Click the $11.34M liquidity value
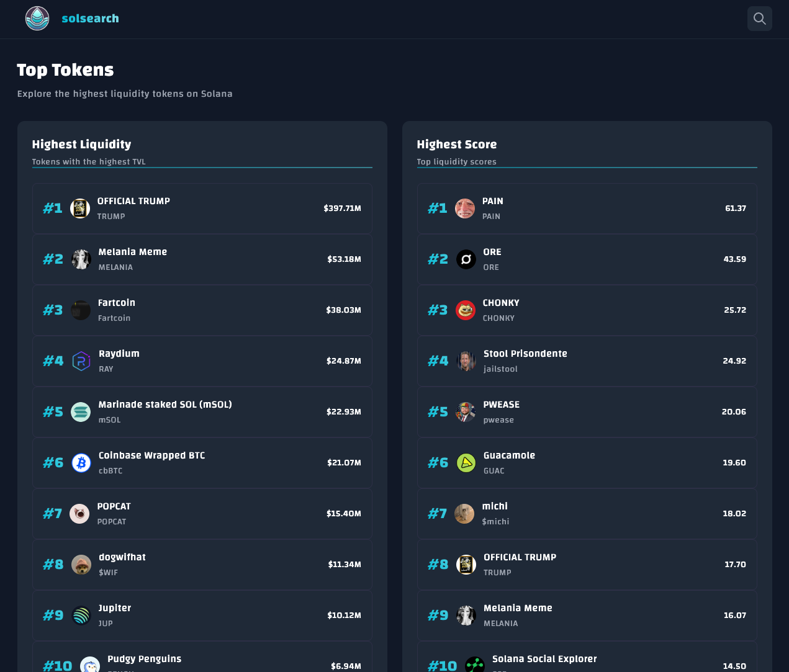This screenshot has width=789, height=672. [x=345, y=565]
